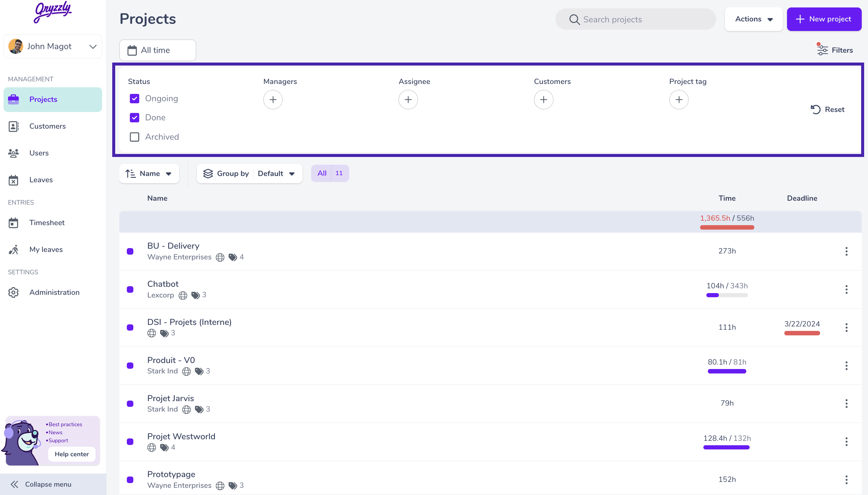Add an assignee with the plus icon

click(x=408, y=99)
